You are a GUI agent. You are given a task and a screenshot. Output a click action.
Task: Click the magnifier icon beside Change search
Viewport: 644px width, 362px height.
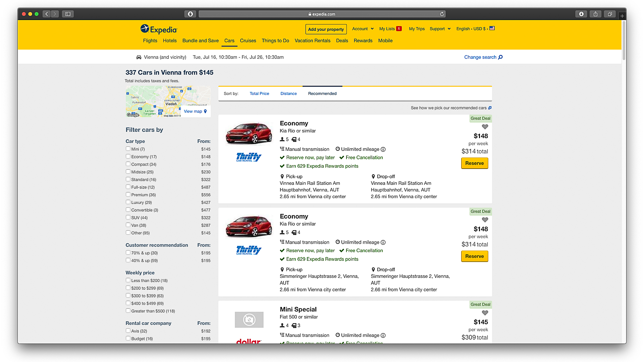[500, 57]
